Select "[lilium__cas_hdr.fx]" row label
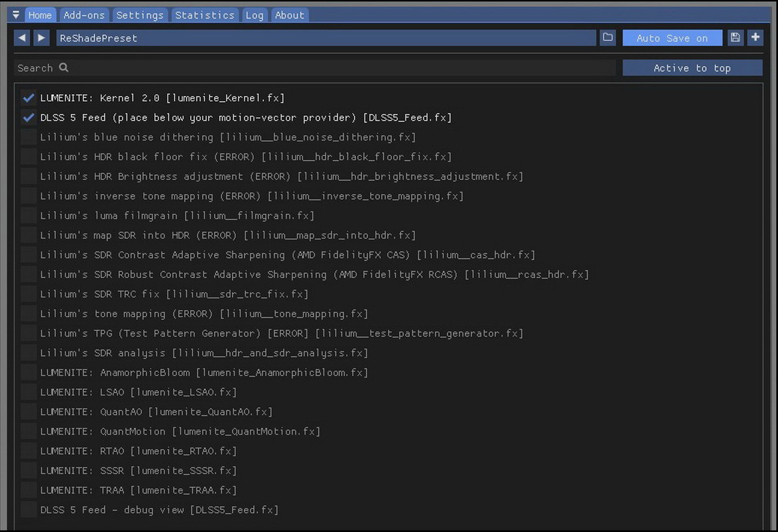Image resolution: width=778 pixels, height=532 pixels. (x=476, y=255)
